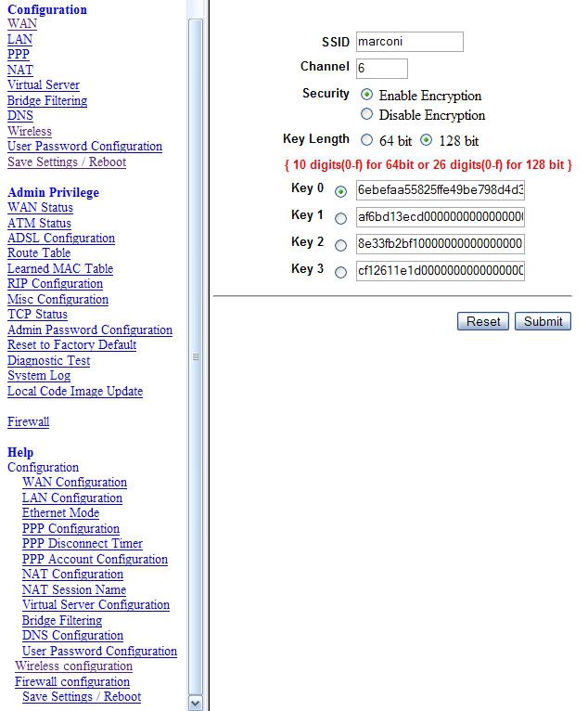The height and width of the screenshot is (711, 588).
Task: Click the sidebar scrollbar down arrow
Action: pos(195,704)
